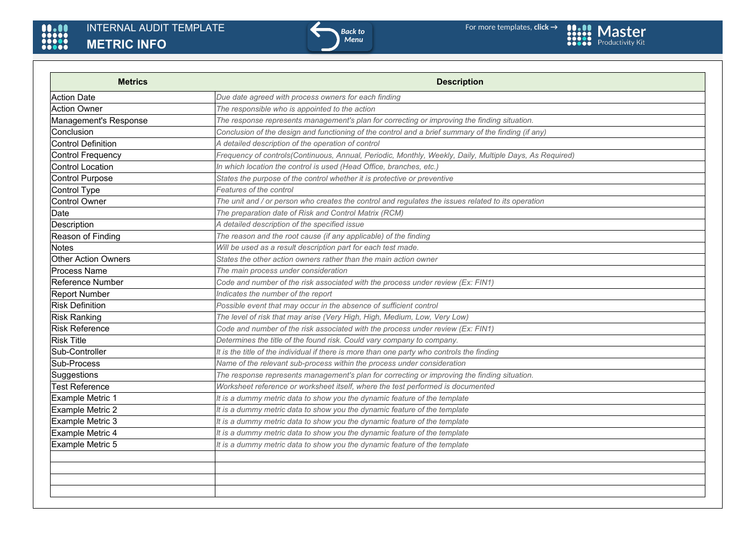Select the 'Example Metric 3' cell
This screenshot has width=756, height=535.
click(132, 421)
